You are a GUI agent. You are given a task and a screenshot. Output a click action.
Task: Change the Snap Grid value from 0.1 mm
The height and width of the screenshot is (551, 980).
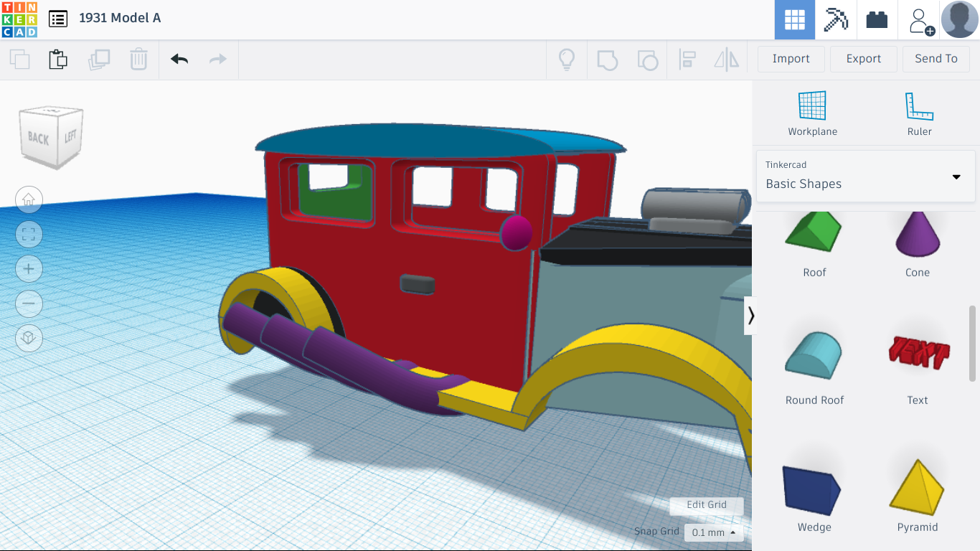click(712, 532)
